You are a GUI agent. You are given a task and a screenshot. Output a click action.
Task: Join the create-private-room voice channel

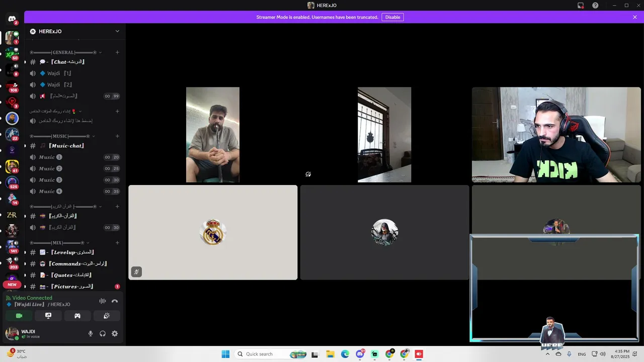74,121
